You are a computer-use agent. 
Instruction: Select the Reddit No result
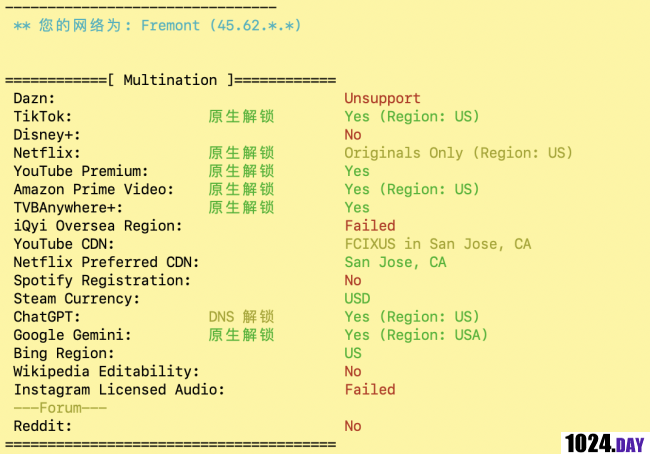353,426
